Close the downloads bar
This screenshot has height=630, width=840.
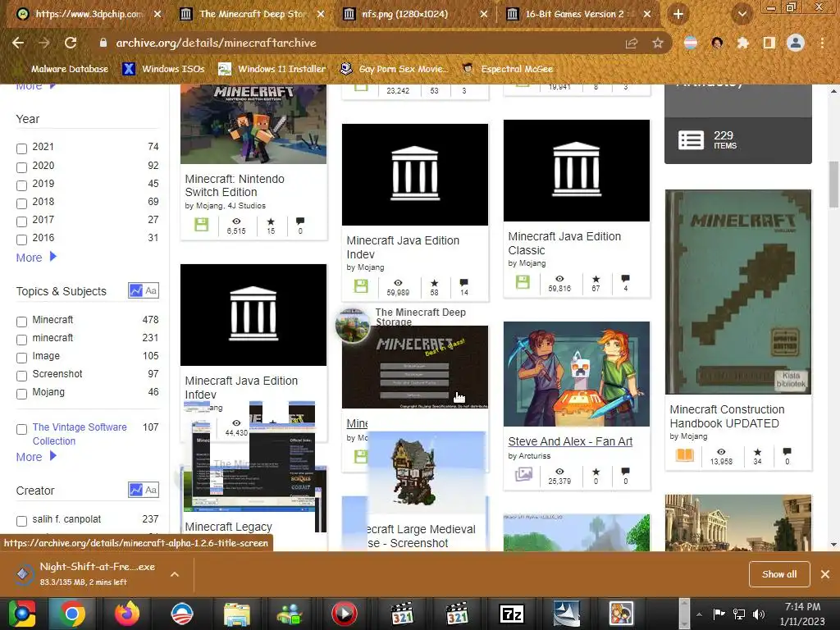point(825,574)
